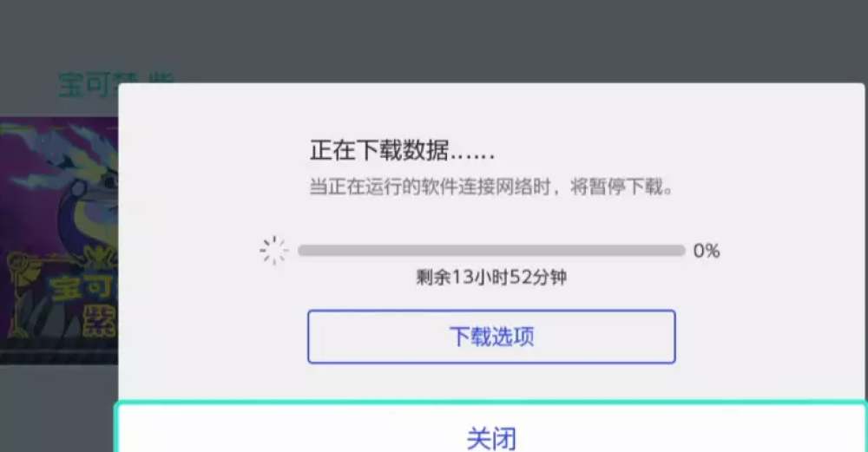This screenshot has height=452, width=868.
Task: Click the yellow 宝可 logo on cover art
Action: 83,288
